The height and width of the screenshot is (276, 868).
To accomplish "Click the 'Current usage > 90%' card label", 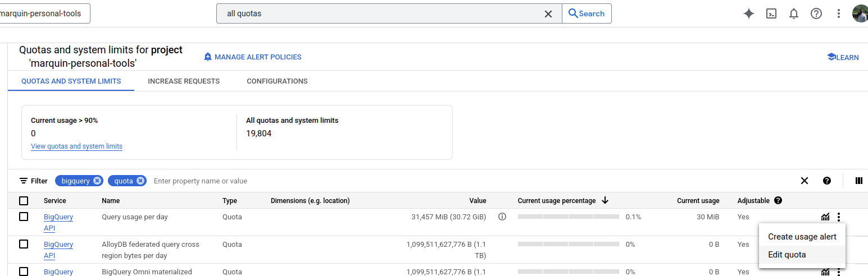I will [x=65, y=121].
